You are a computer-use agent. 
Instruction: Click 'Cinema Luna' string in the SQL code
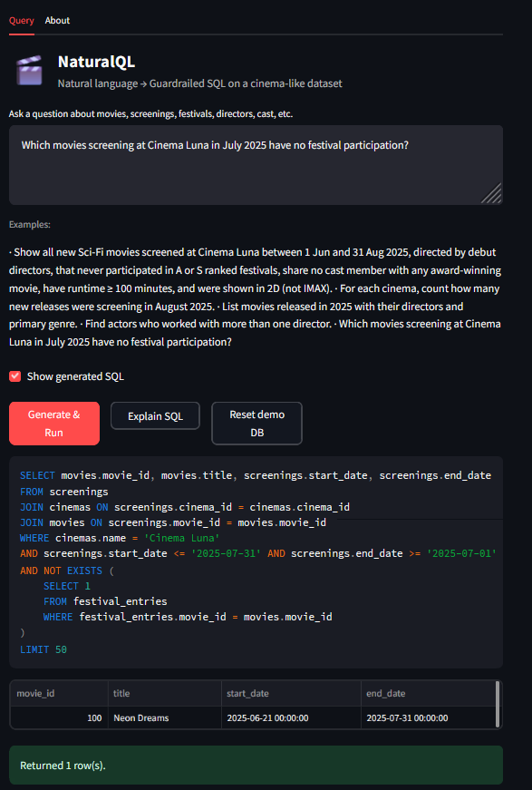pyautogui.click(x=181, y=538)
